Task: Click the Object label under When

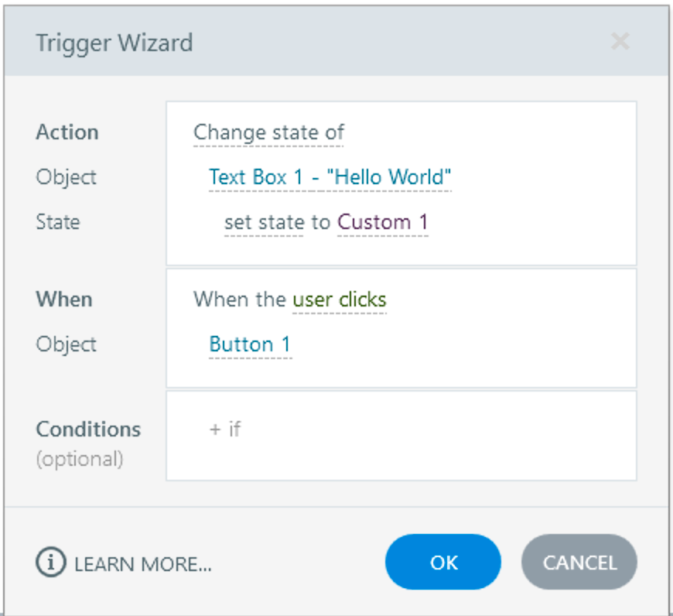Action: (x=66, y=344)
